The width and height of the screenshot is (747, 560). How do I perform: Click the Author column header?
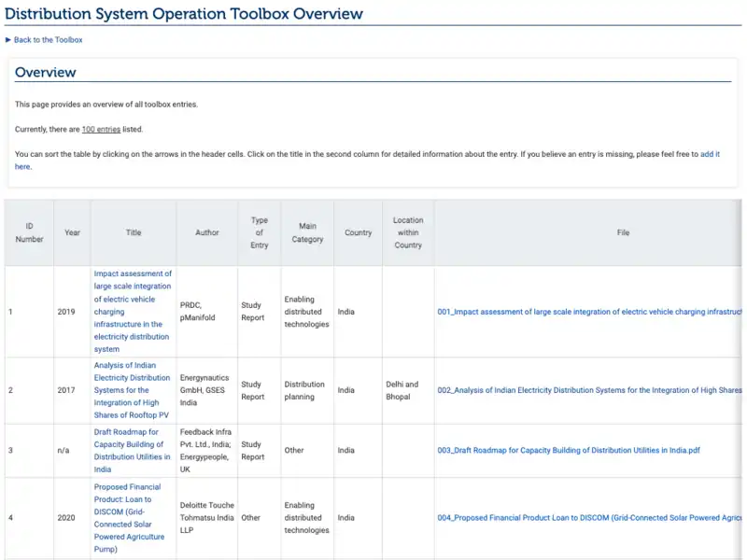click(x=206, y=232)
